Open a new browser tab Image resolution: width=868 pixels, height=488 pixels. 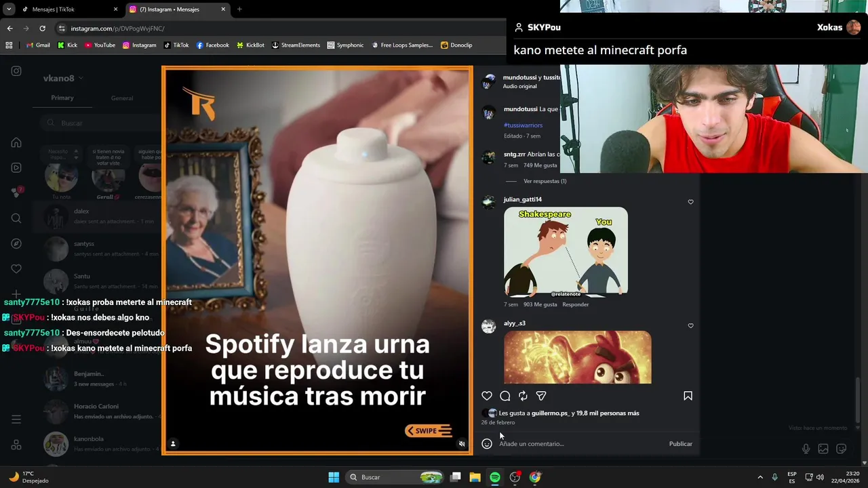pos(239,9)
